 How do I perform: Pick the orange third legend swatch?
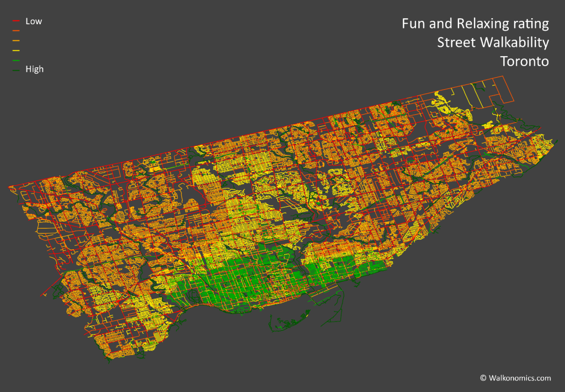point(16,41)
